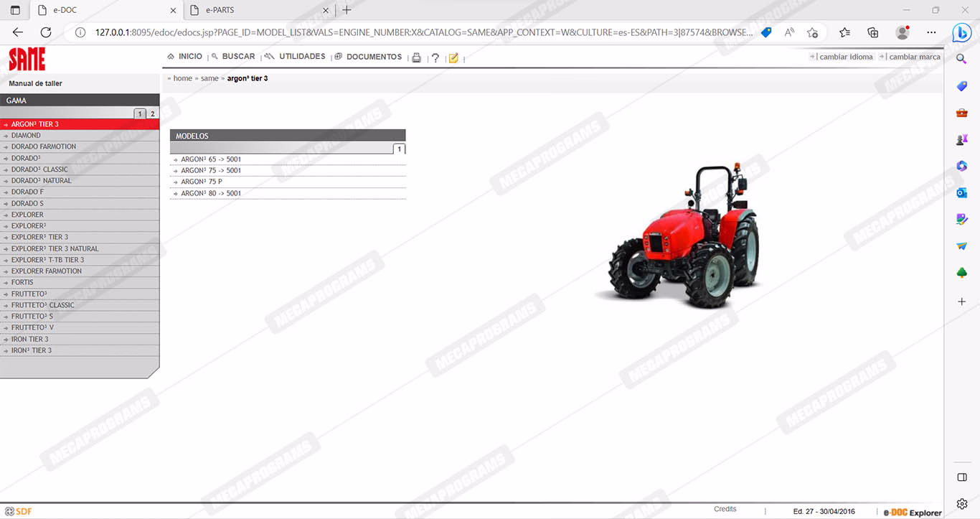This screenshot has width=980, height=519.
Task: Switch to the e-PARTS browser tab
Action: (x=259, y=10)
